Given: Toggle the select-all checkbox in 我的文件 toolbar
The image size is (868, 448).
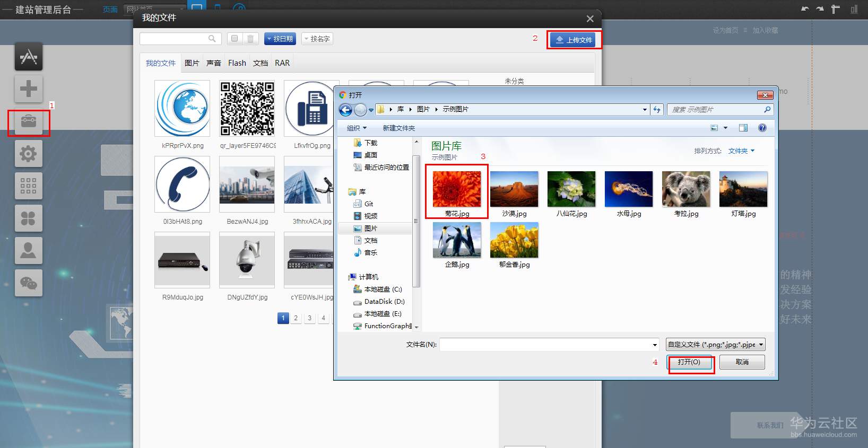Looking at the screenshot, I should click(235, 39).
